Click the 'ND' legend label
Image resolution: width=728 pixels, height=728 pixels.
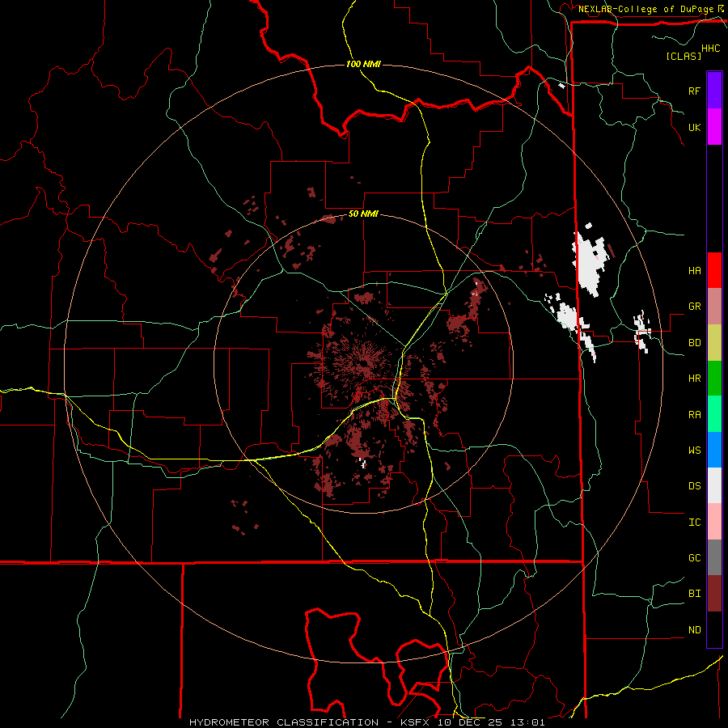click(694, 630)
